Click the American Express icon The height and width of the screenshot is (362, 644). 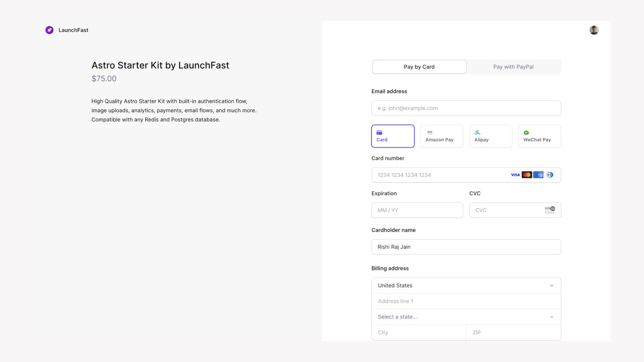tap(539, 175)
